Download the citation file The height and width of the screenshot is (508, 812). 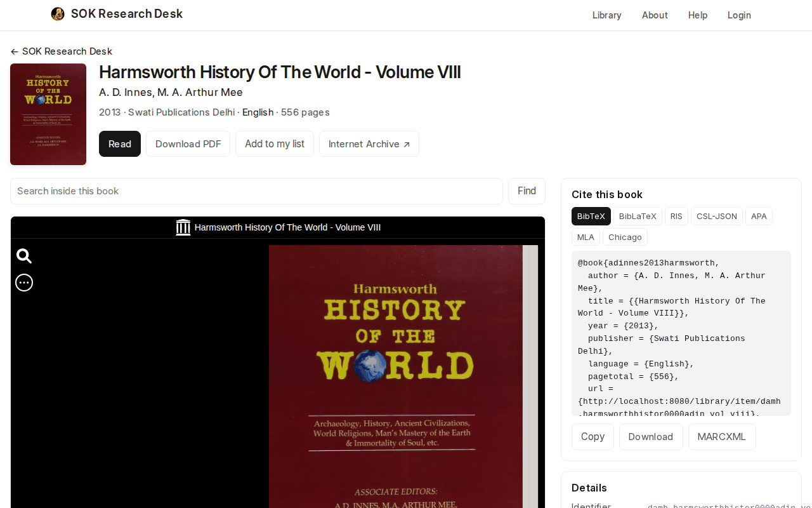651,437
